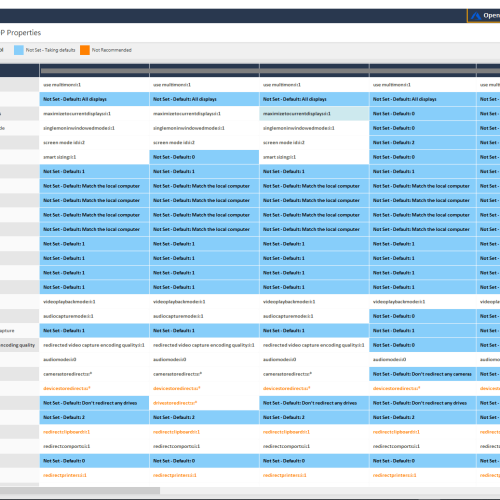
Task: Select 'smart sizing:i:1' cell in first column
Action: click(x=94, y=157)
